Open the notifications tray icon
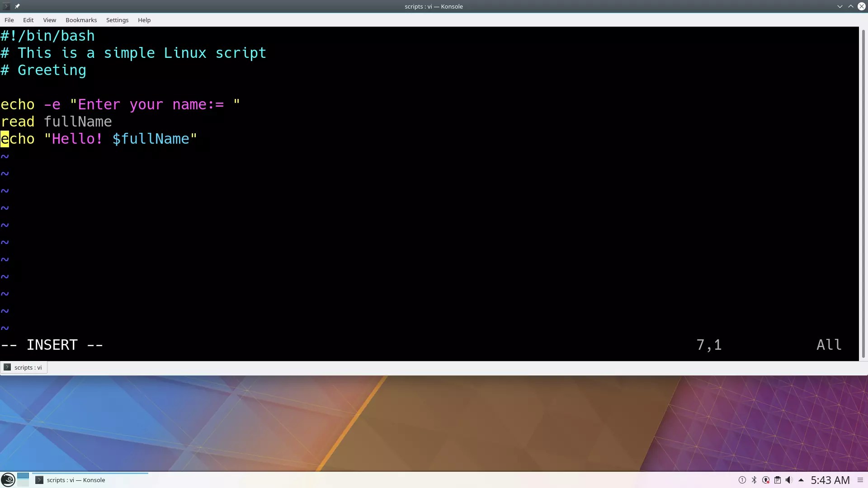 coord(742,480)
